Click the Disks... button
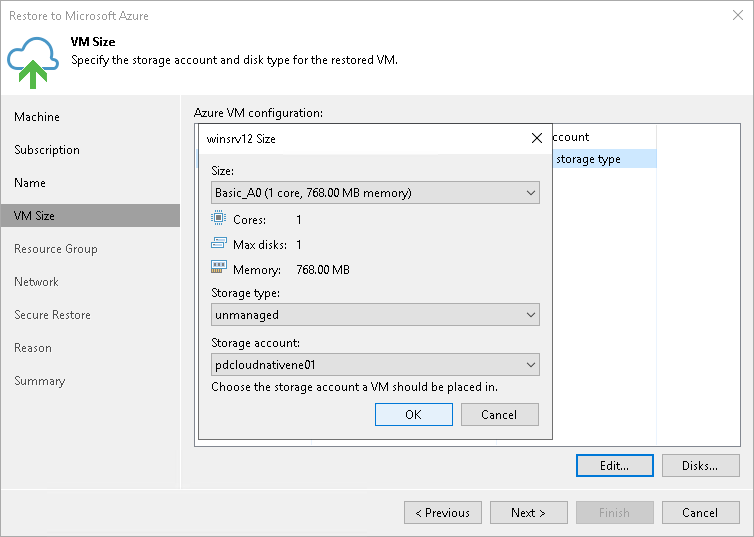 click(x=700, y=465)
